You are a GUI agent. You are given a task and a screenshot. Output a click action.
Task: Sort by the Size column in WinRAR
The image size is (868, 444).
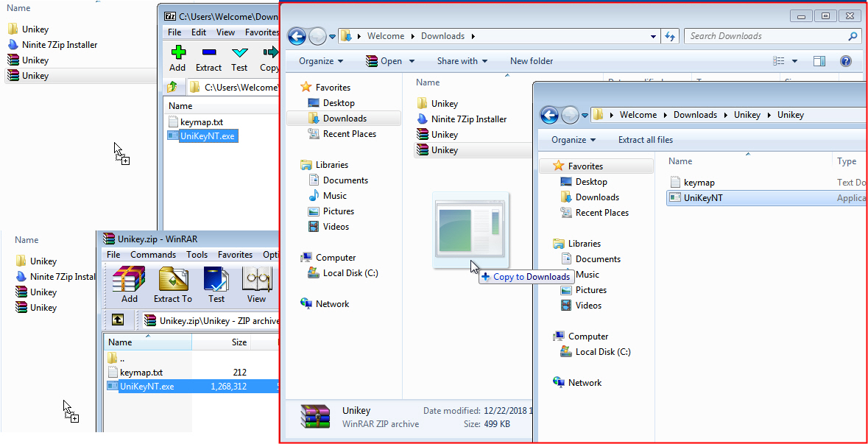(239, 342)
